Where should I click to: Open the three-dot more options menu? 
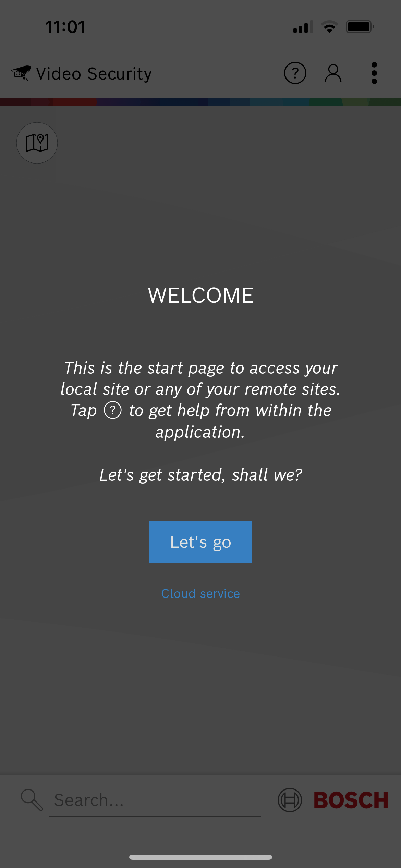pyautogui.click(x=374, y=73)
